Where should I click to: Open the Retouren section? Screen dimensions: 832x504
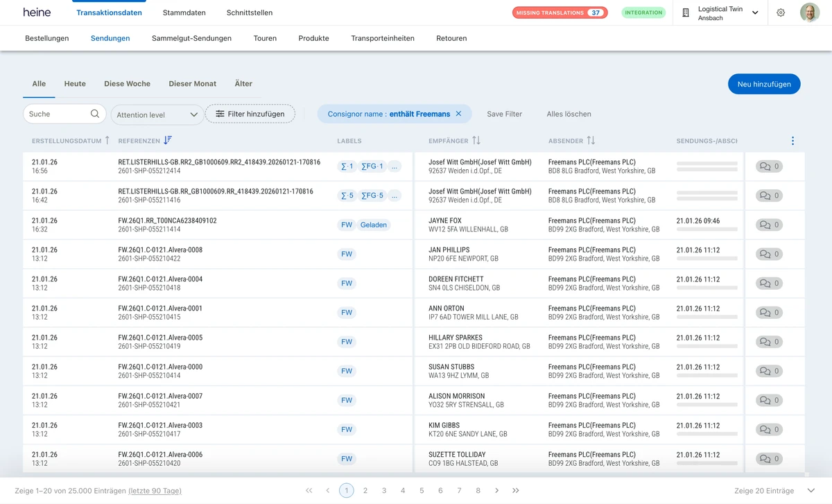click(x=451, y=38)
